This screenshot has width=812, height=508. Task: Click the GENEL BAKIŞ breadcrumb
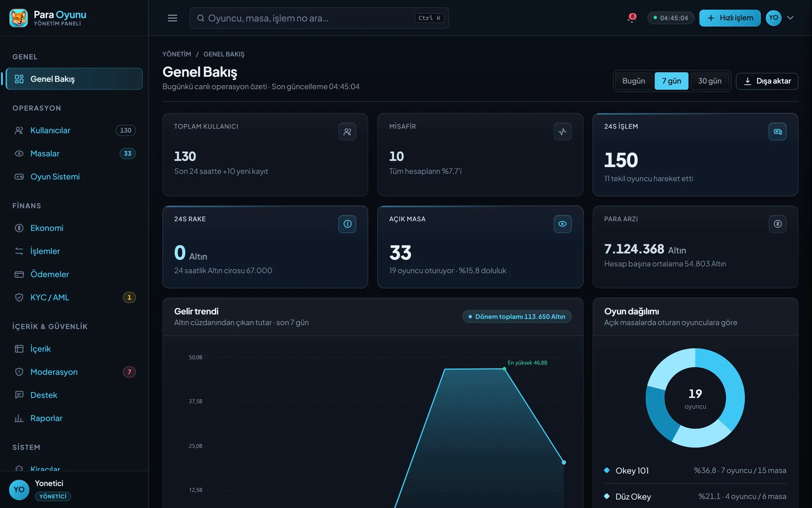click(224, 54)
